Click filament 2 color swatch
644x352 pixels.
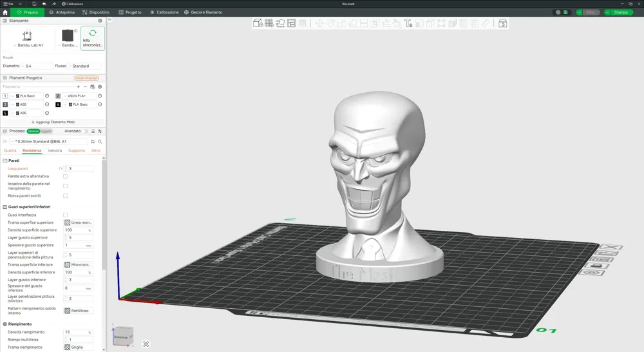click(x=58, y=96)
